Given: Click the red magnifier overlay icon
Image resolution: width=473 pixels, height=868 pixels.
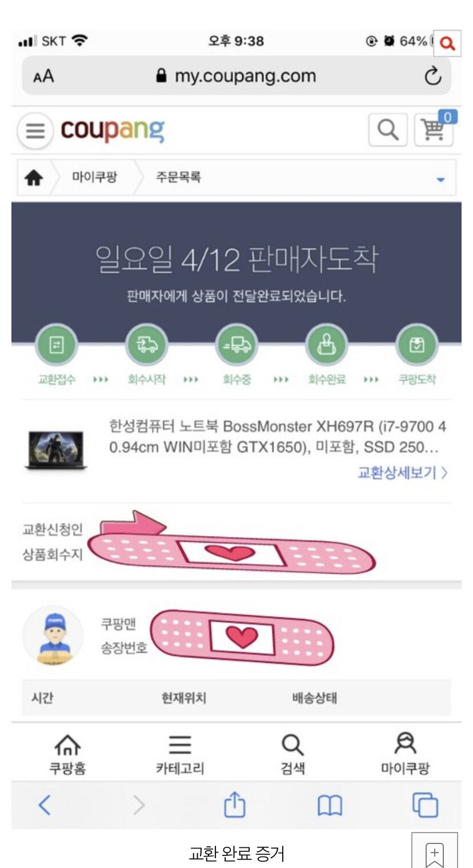Looking at the screenshot, I should click(x=447, y=43).
